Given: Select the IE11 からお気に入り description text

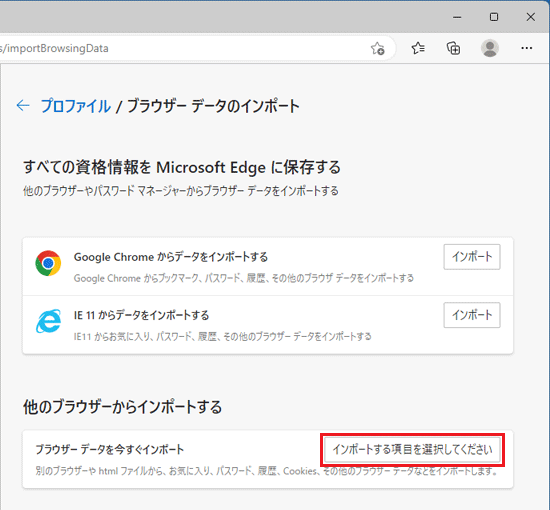Looking at the screenshot, I should click(222, 337).
